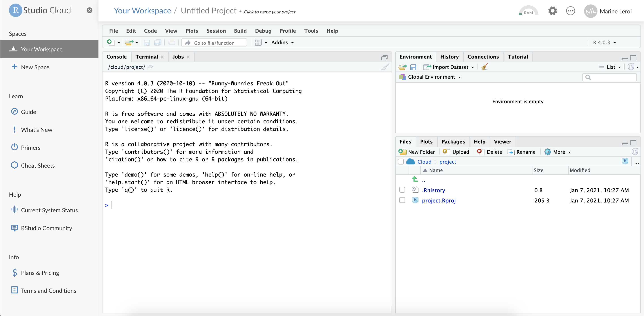Open the project.Rproj file
The height and width of the screenshot is (316, 644).
[439, 200]
